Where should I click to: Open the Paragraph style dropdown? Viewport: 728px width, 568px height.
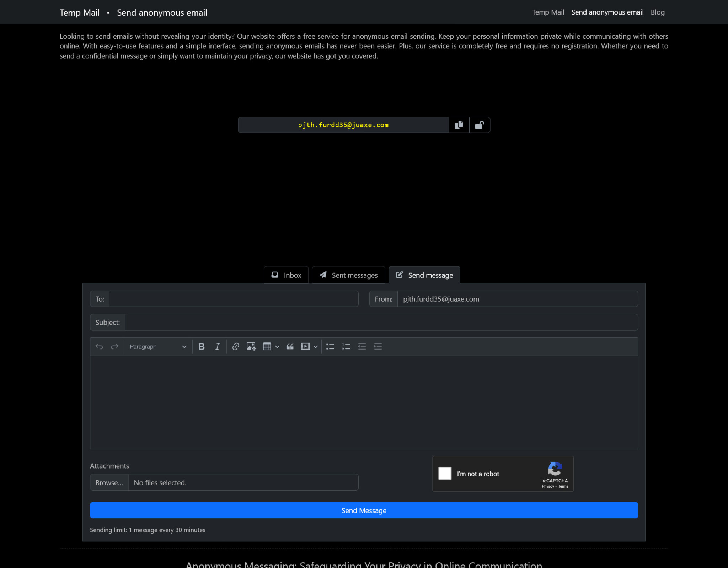point(158,346)
